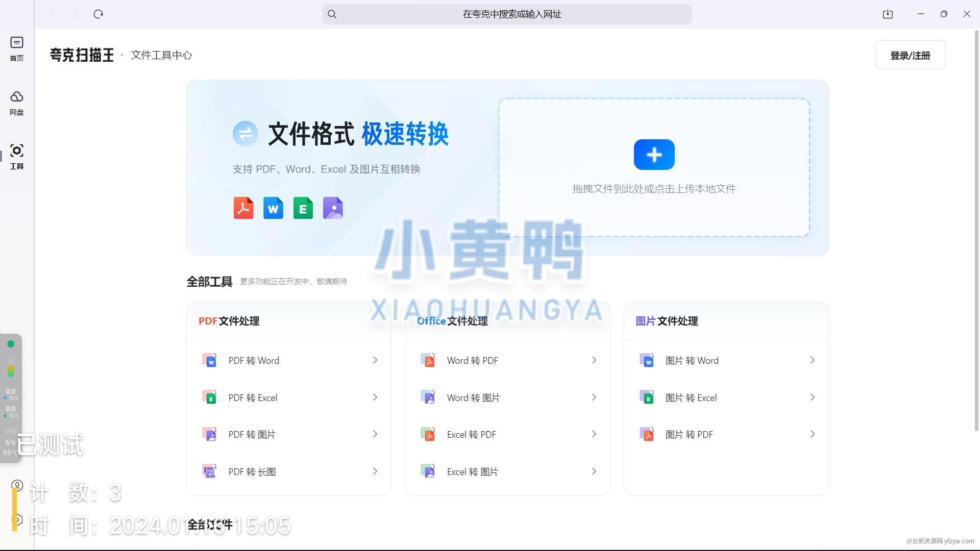Reload the page with refresh icon

pyautogui.click(x=99, y=14)
